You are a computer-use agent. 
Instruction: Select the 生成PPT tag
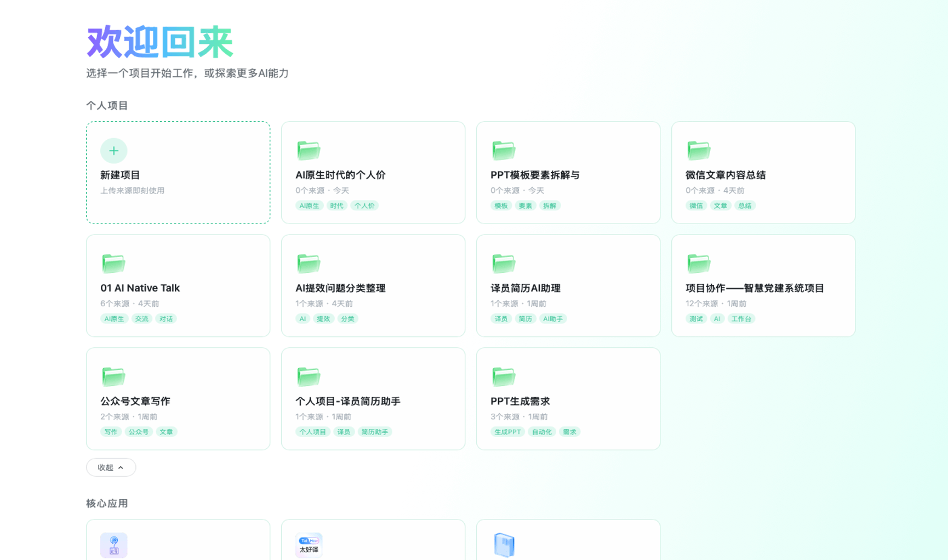pos(507,432)
